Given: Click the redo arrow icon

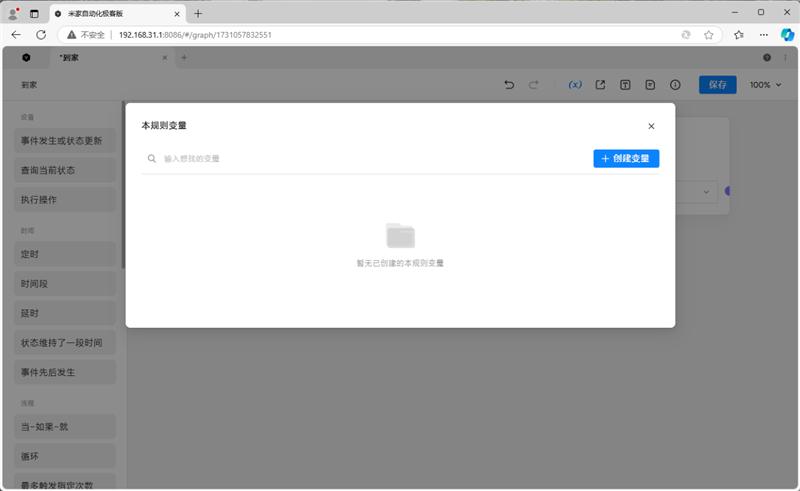Looking at the screenshot, I should click(534, 85).
